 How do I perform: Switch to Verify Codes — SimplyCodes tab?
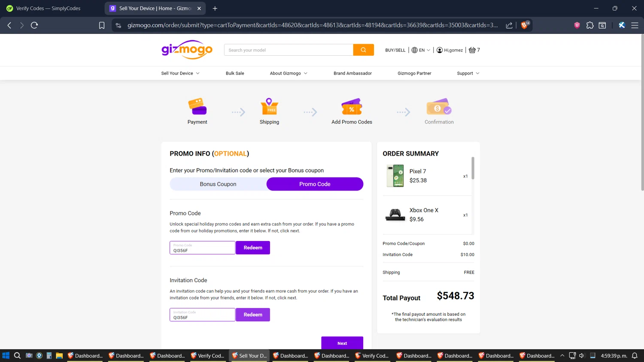pyautogui.click(x=48, y=8)
